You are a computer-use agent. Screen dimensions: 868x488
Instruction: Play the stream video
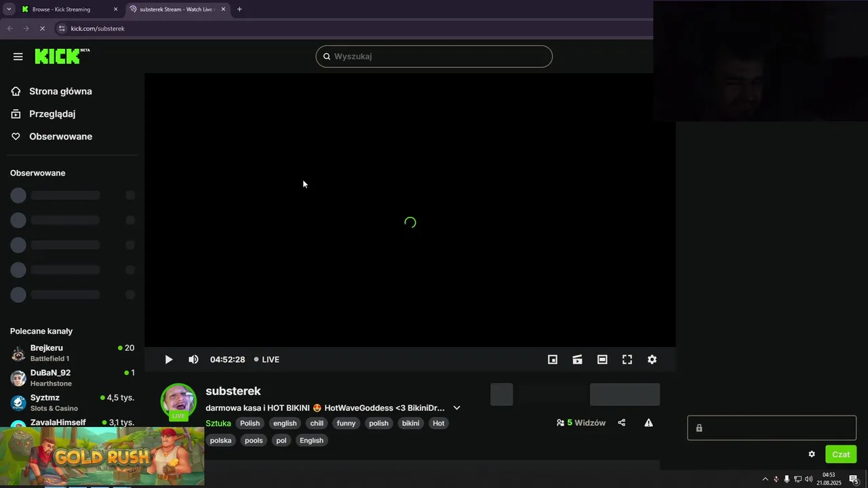[x=169, y=360]
